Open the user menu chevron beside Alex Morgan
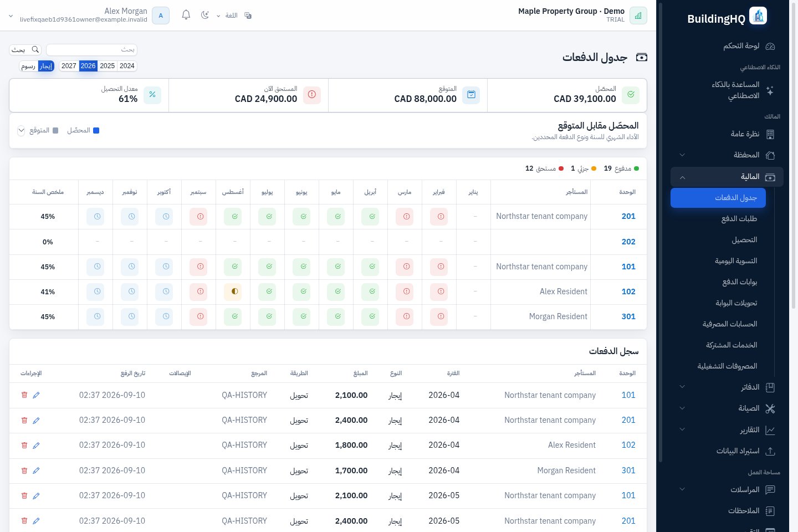Viewport: 798px width, 532px height. (x=11, y=16)
